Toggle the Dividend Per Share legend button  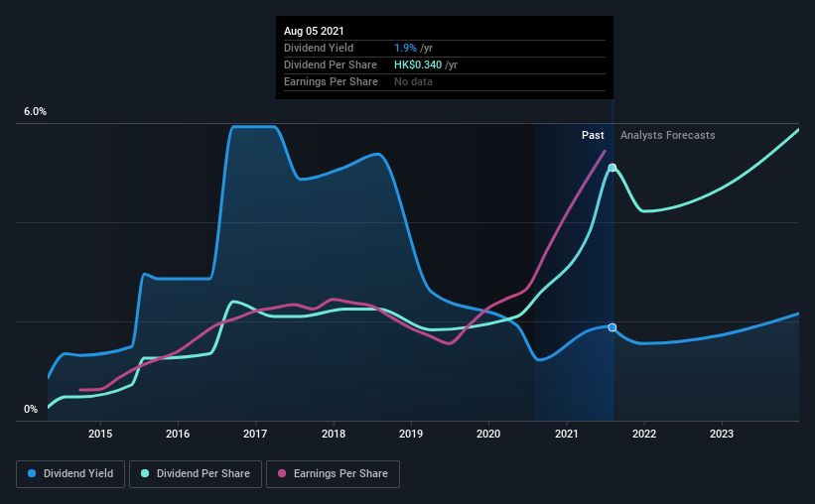pyautogui.click(x=196, y=474)
